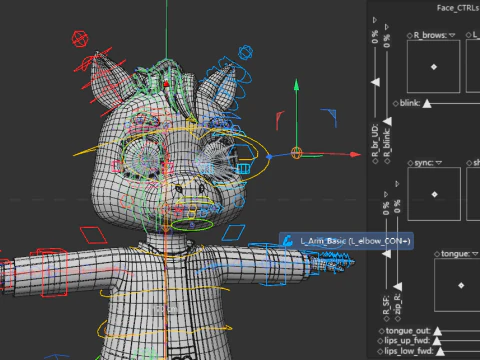This screenshot has width=480, height=360.
Task: Select the red parallelogram controller near the neck
Action: [x=93, y=235]
